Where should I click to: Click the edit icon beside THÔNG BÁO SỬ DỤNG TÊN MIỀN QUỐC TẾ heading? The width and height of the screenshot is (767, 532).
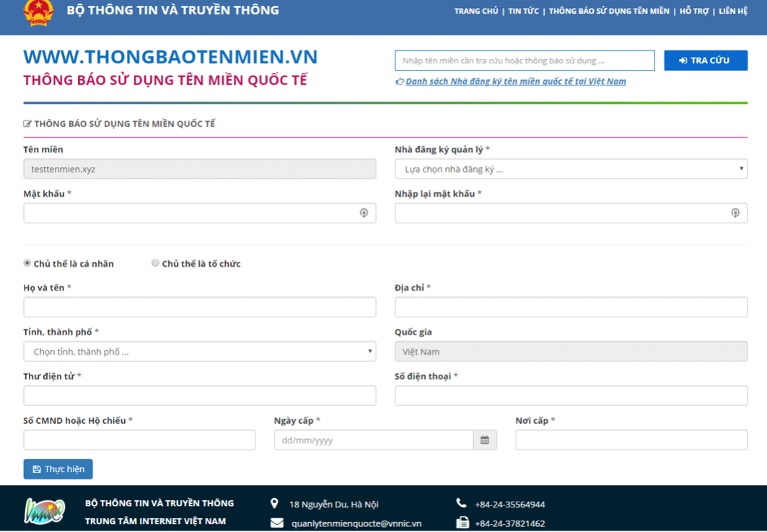click(x=27, y=124)
